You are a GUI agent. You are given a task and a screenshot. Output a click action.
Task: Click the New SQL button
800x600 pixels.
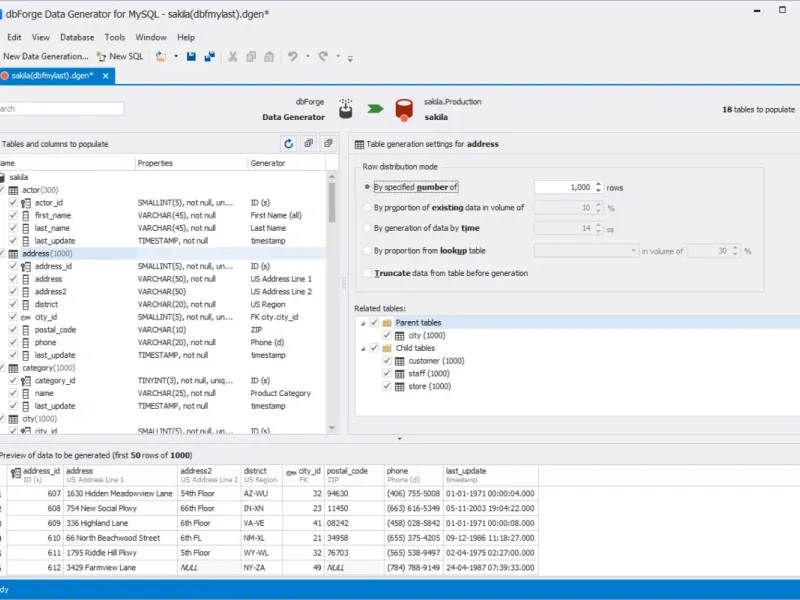click(120, 57)
